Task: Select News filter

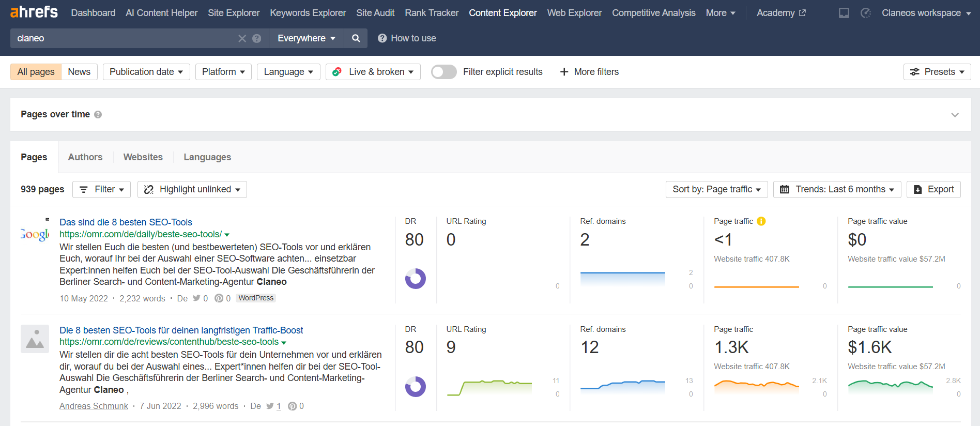Action: coord(79,72)
